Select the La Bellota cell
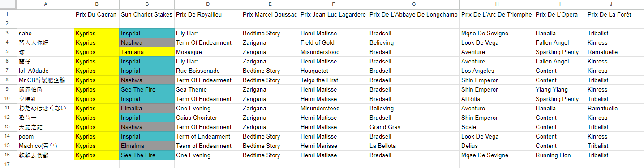The image size is (644, 168). [414, 146]
